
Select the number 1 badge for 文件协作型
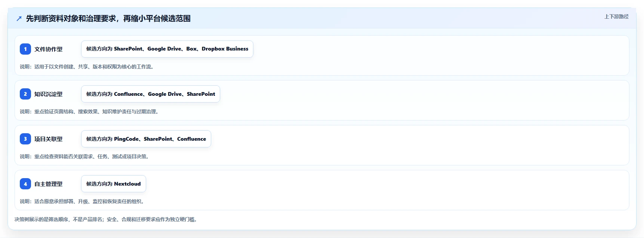click(x=25, y=49)
